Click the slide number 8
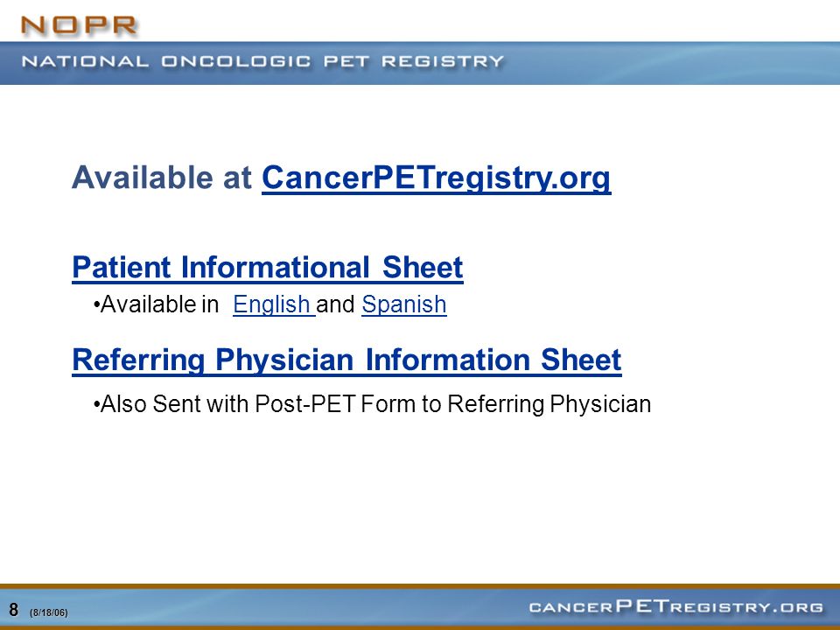 (x=13, y=610)
